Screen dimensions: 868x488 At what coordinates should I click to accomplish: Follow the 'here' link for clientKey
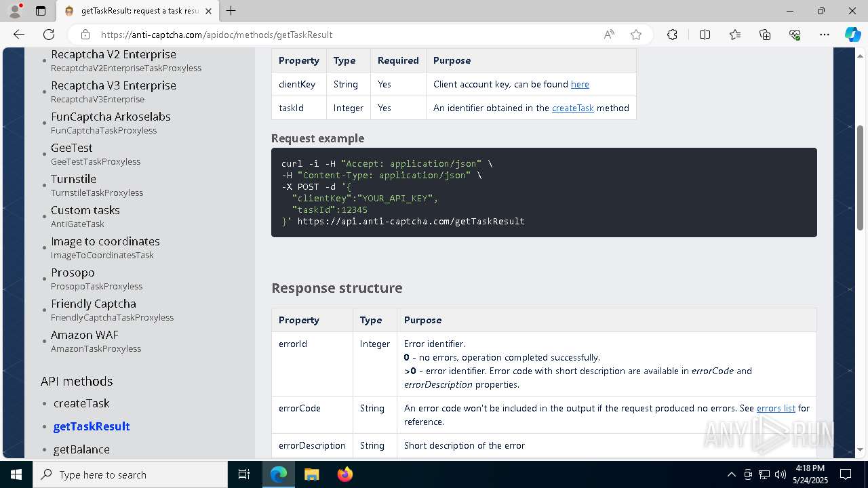tap(580, 84)
